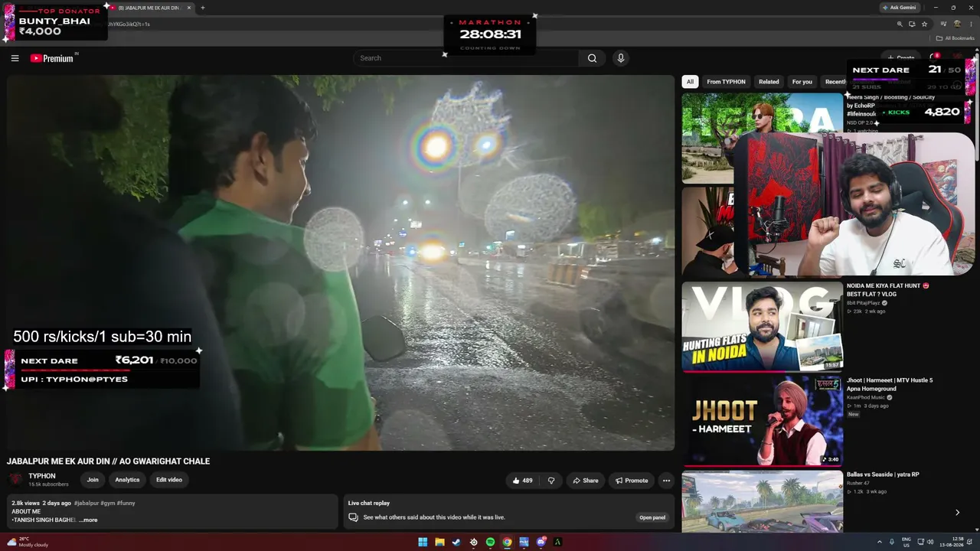Select the From TYPHON filter chip
This screenshot has width=980, height=551.
click(726, 82)
